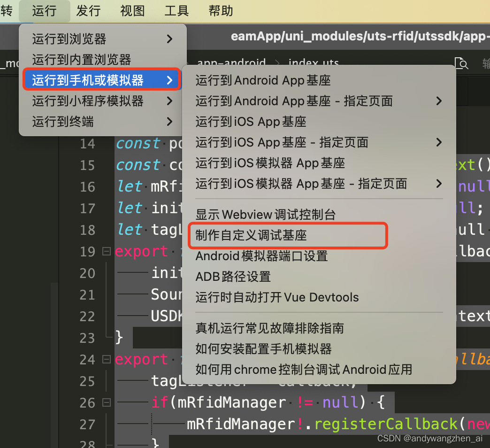This screenshot has width=490, height=448.
Task: Choose 运行到iOS App基座
Action: click(x=319, y=122)
